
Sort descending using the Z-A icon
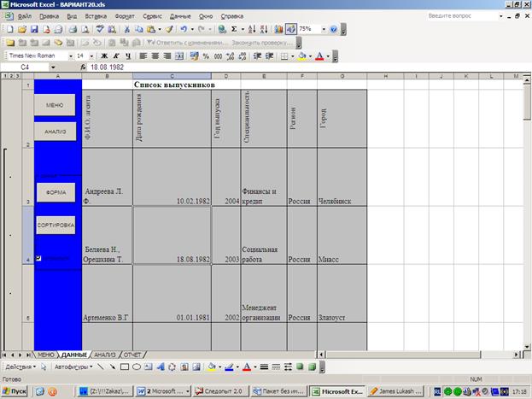[264, 30]
